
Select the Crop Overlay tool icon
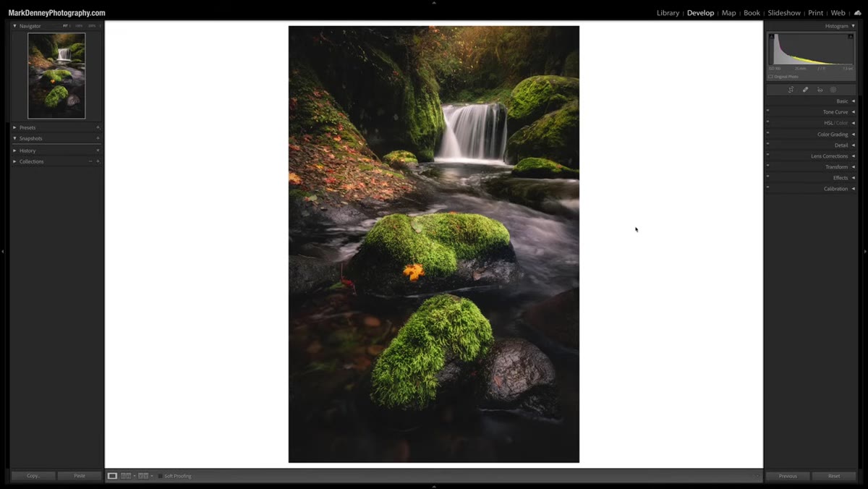click(x=791, y=90)
